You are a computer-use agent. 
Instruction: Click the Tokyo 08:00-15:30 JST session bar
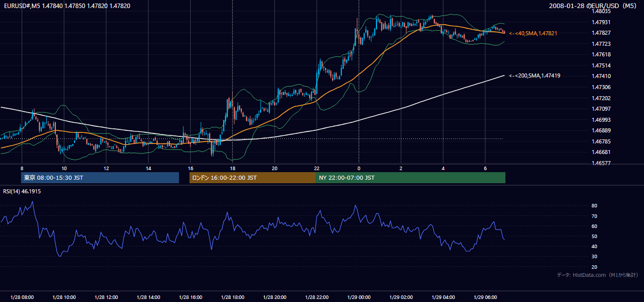100,178
